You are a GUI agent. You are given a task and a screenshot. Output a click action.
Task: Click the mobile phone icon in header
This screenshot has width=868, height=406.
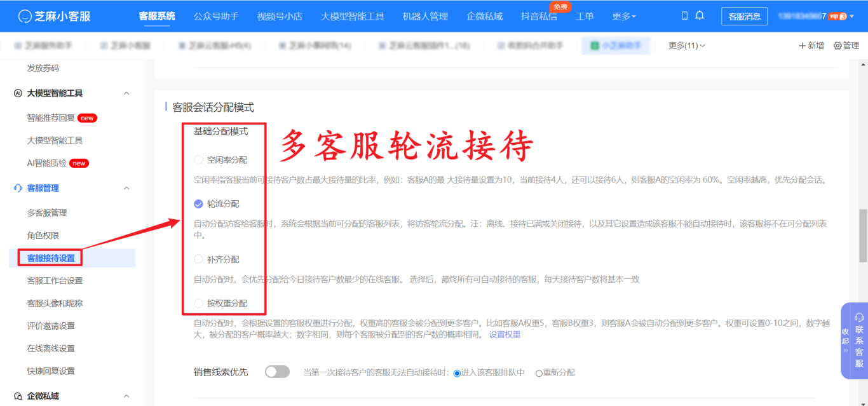tap(685, 15)
